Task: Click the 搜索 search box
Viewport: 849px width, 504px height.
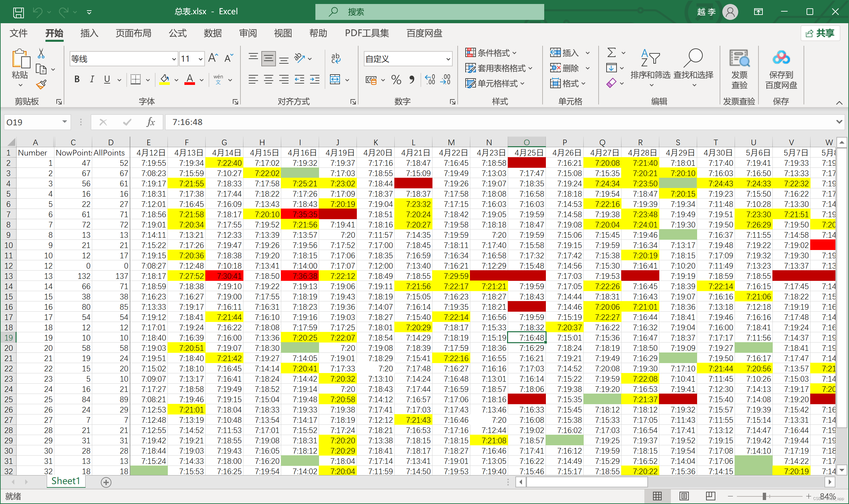Action: coord(429,12)
